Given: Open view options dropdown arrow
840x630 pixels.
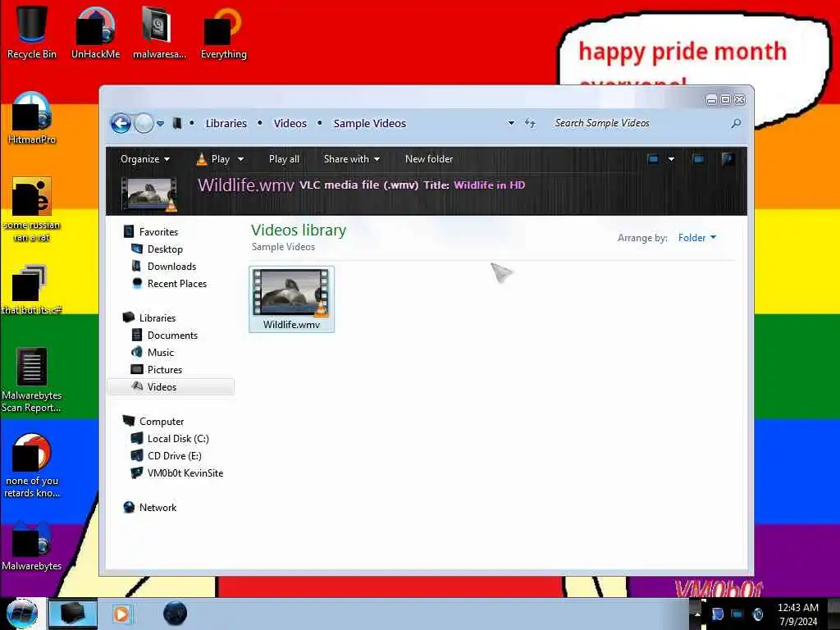Looking at the screenshot, I should pyautogui.click(x=671, y=159).
